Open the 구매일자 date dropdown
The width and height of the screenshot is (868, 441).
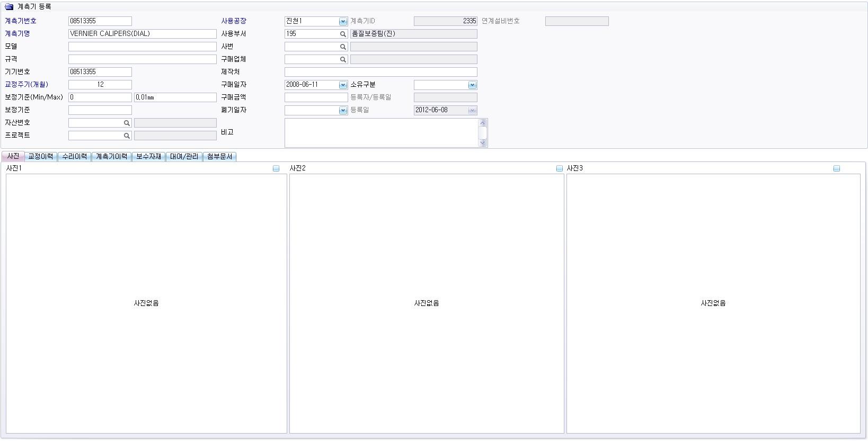(343, 85)
